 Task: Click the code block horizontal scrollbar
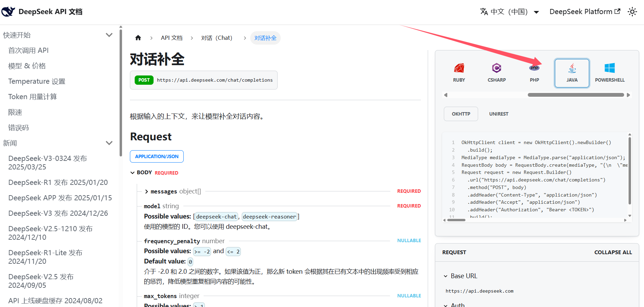tap(456, 220)
